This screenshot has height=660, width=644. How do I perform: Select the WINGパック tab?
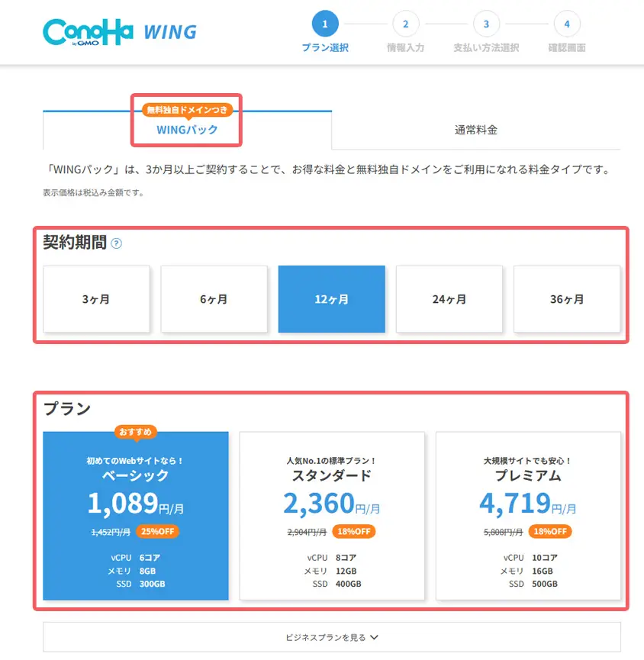tap(185, 130)
